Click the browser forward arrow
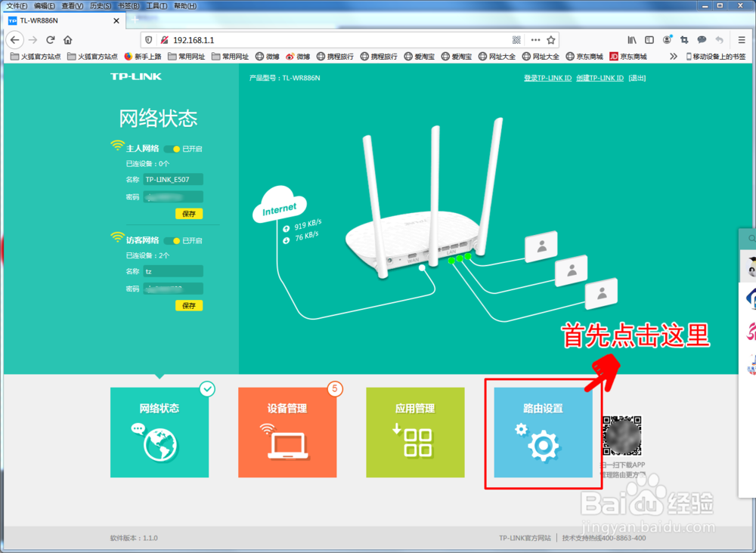The image size is (756, 553). click(33, 40)
